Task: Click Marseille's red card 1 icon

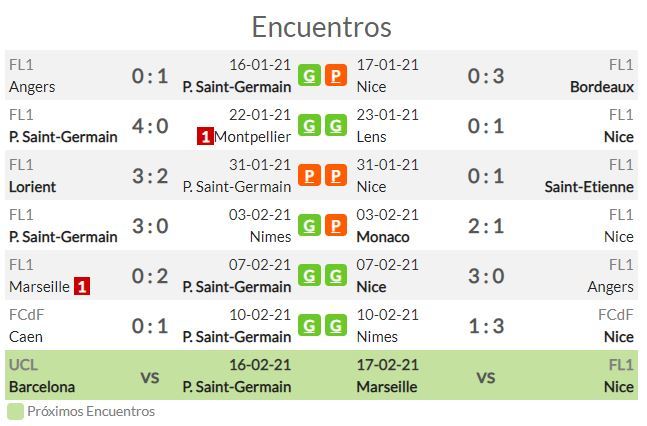Action: click(x=82, y=286)
